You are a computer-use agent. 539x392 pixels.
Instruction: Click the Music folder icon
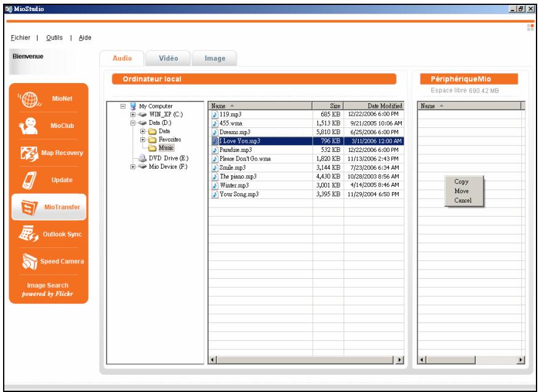coord(152,148)
